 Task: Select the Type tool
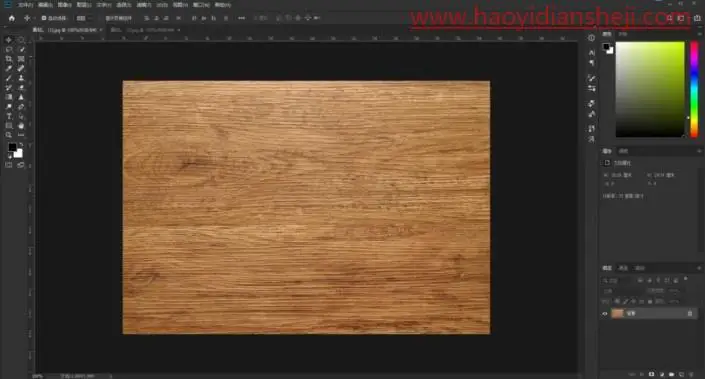pyautogui.click(x=9, y=116)
